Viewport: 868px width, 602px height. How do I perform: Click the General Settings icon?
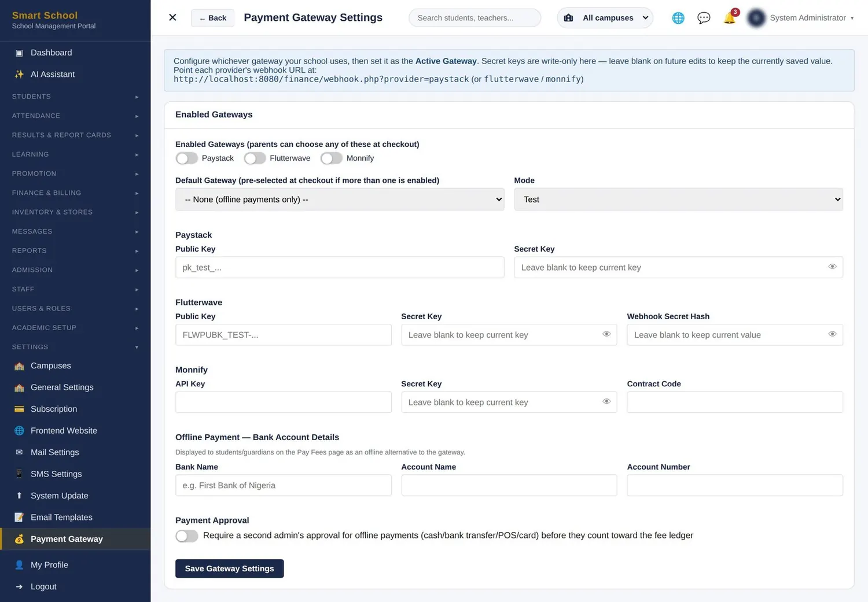19,387
